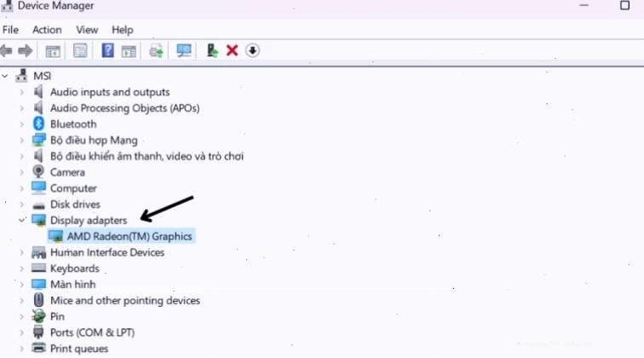This screenshot has height=358, width=644.
Task: Select the Disk drives label
Action: click(75, 205)
